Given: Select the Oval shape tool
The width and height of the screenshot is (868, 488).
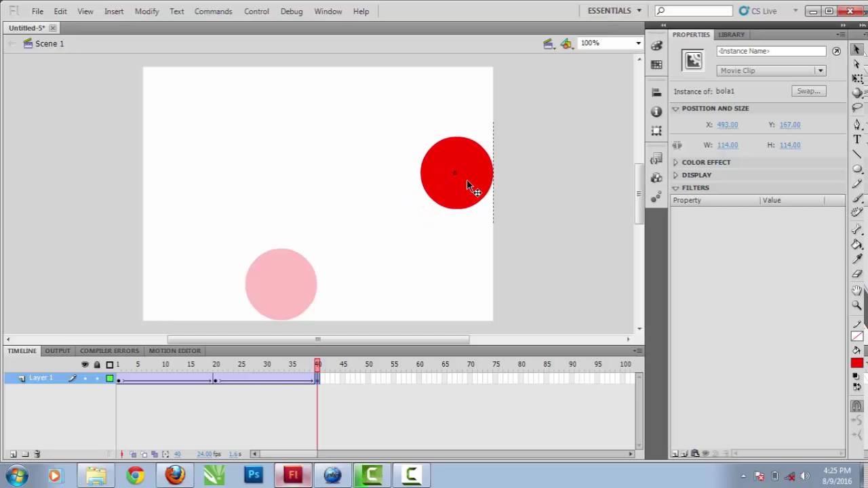Looking at the screenshot, I should click(857, 169).
